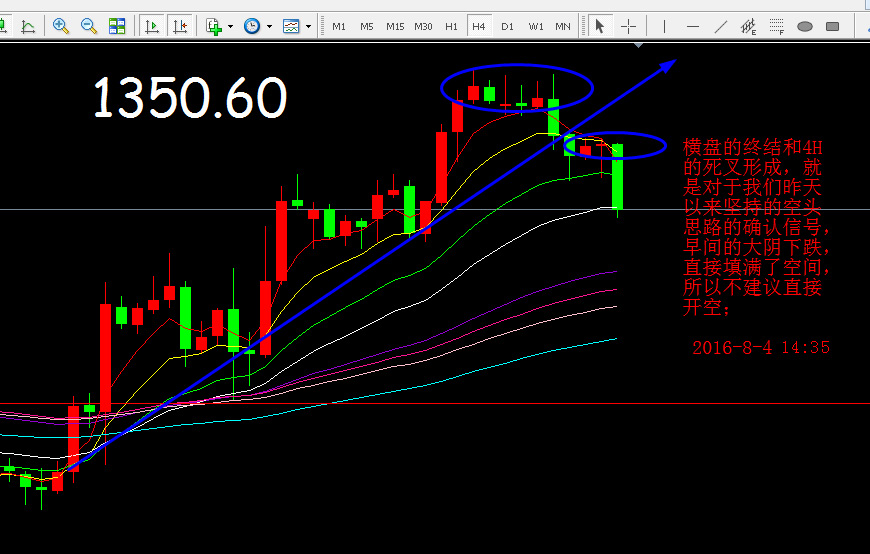Click the small chart shift triangle marker
The image size is (870, 554).
pyautogui.click(x=639, y=45)
